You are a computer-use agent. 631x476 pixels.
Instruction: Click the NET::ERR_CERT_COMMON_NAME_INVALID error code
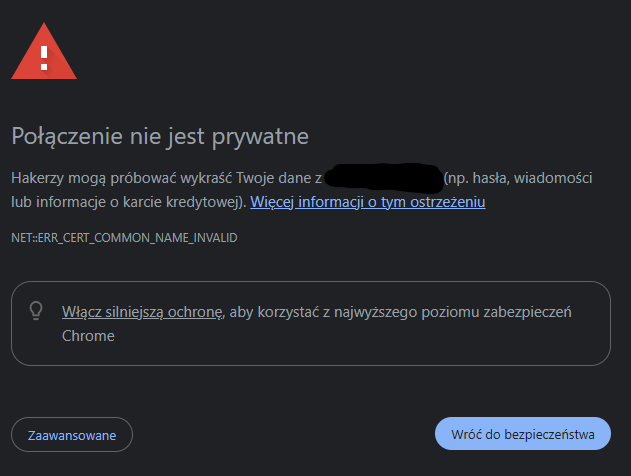(x=124, y=238)
